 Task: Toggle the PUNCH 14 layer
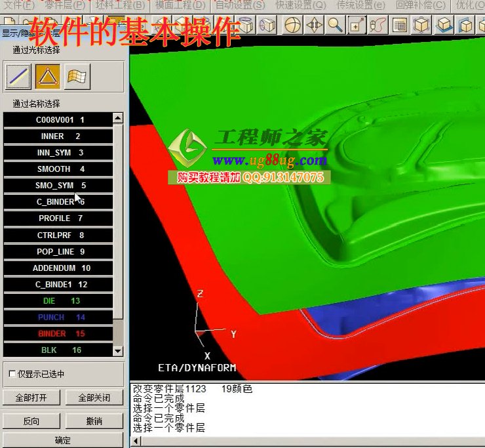click(58, 317)
